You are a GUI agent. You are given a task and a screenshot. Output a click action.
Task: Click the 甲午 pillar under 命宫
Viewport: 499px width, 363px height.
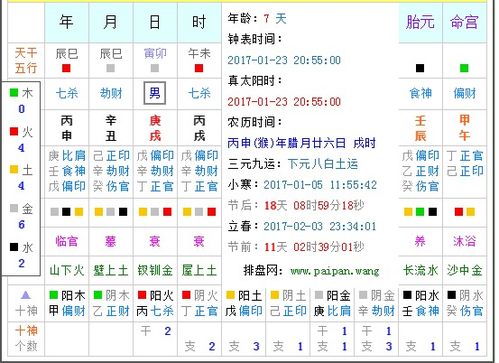point(464,128)
